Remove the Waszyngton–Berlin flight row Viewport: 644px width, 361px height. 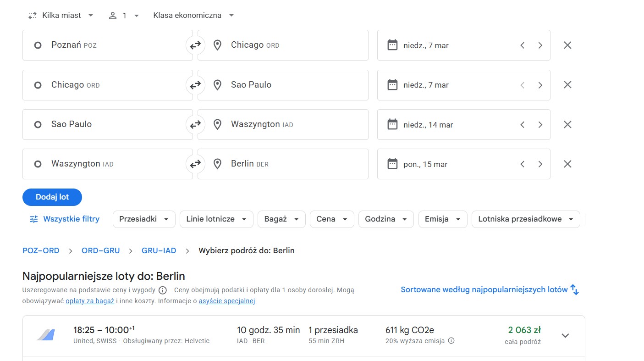(x=567, y=164)
